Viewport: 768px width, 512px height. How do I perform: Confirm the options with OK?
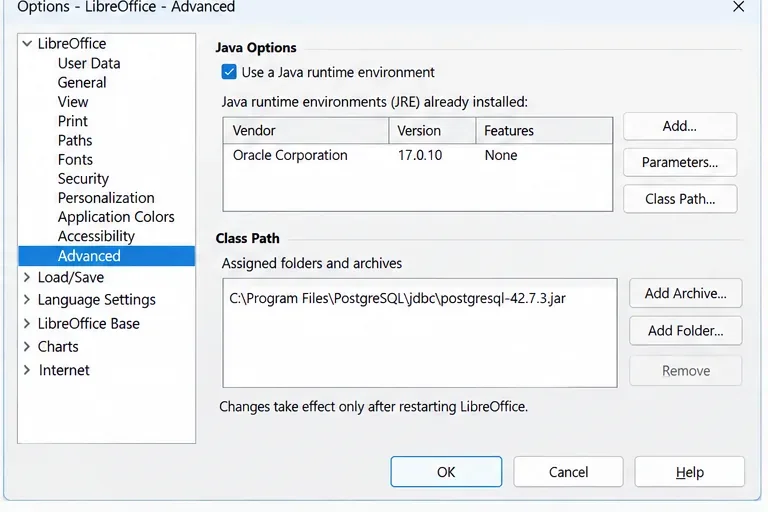(x=446, y=472)
